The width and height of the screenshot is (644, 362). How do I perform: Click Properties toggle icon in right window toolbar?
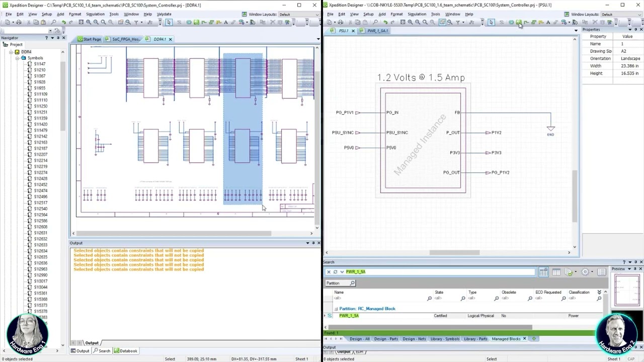(x=442, y=22)
